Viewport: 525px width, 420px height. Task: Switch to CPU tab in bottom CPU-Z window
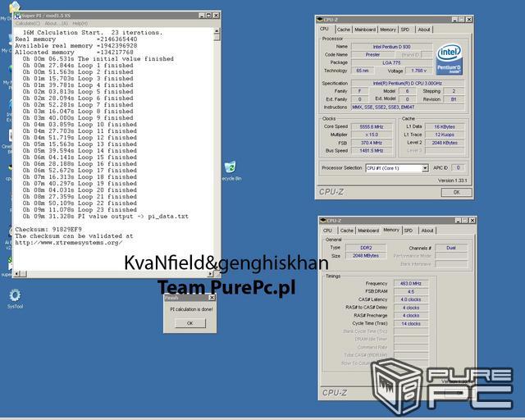point(327,231)
